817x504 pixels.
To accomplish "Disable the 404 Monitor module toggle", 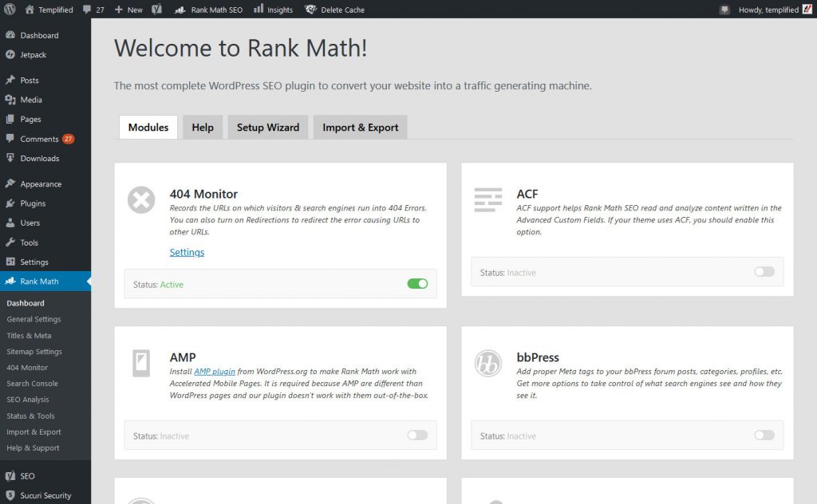I will 417,283.
